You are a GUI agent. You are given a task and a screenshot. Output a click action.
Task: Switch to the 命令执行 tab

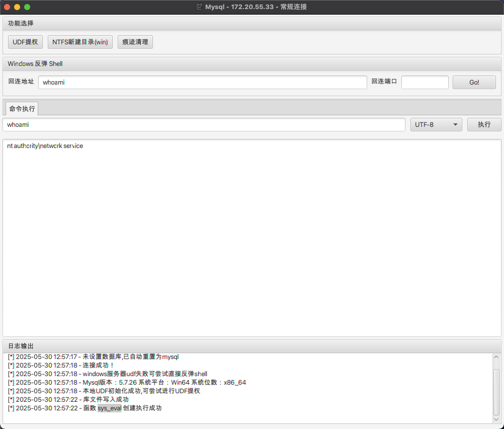click(x=22, y=109)
